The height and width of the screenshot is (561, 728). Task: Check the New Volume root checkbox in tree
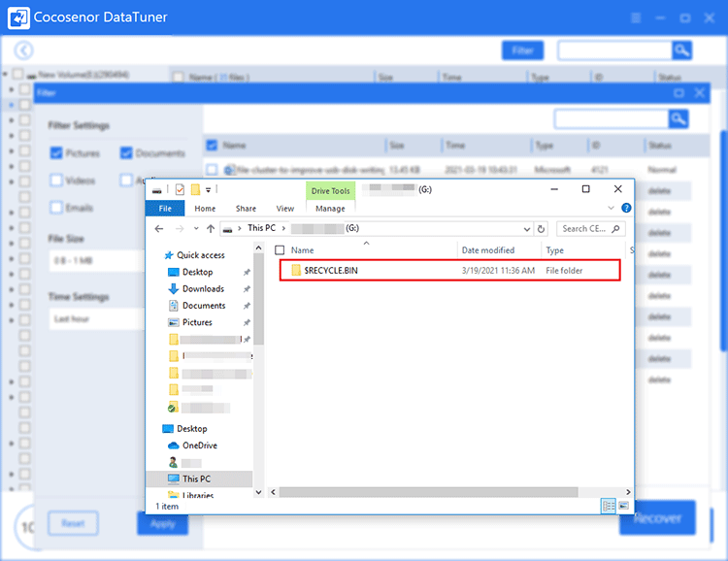pos(17,75)
